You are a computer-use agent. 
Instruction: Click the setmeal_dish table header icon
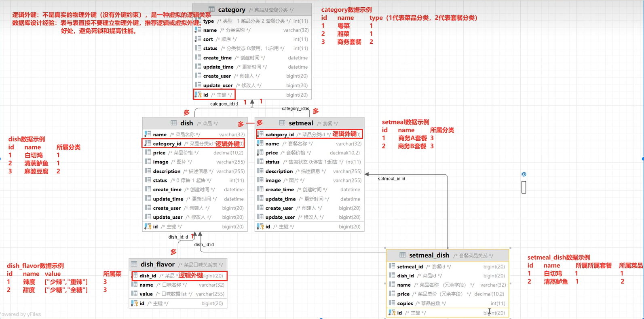[402, 255]
